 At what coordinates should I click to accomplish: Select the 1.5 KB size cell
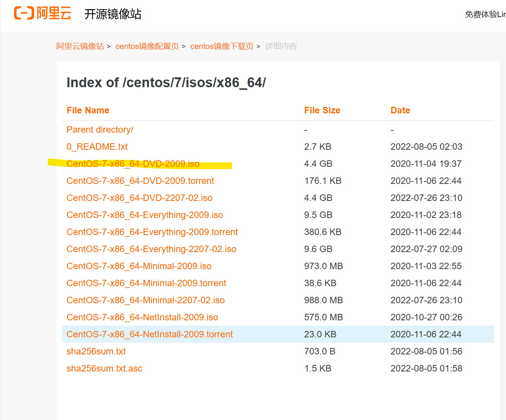pos(318,368)
